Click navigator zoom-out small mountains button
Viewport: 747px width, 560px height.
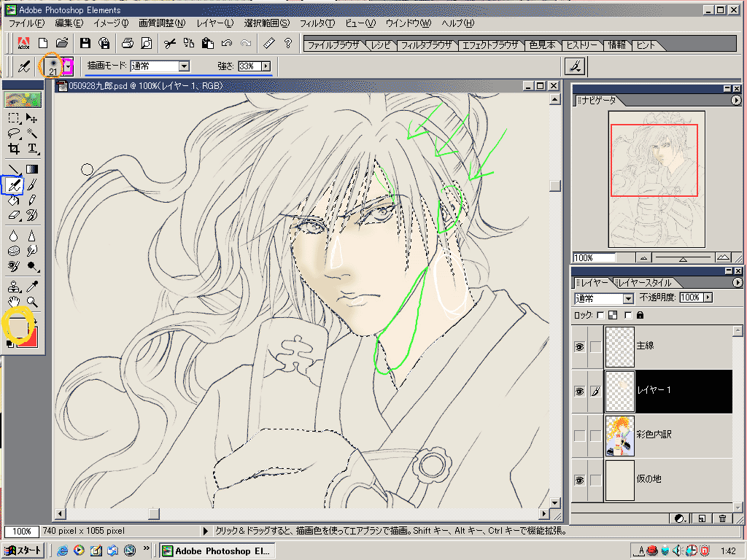tap(644, 258)
